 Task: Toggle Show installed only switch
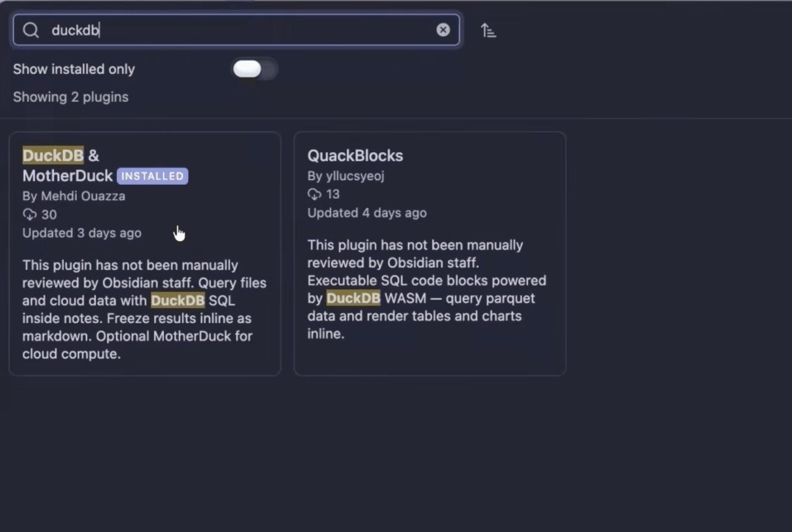tap(255, 69)
